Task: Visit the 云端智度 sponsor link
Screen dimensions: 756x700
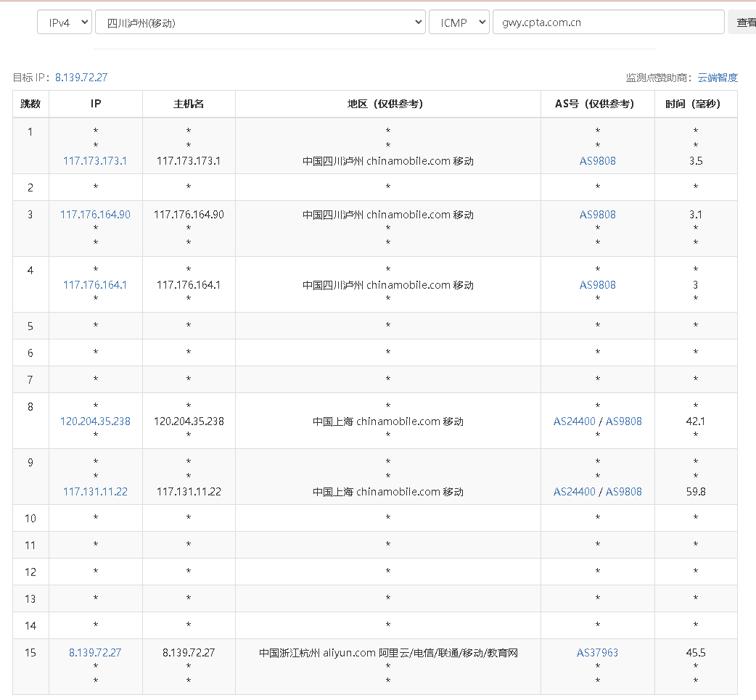Action: [718, 78]
